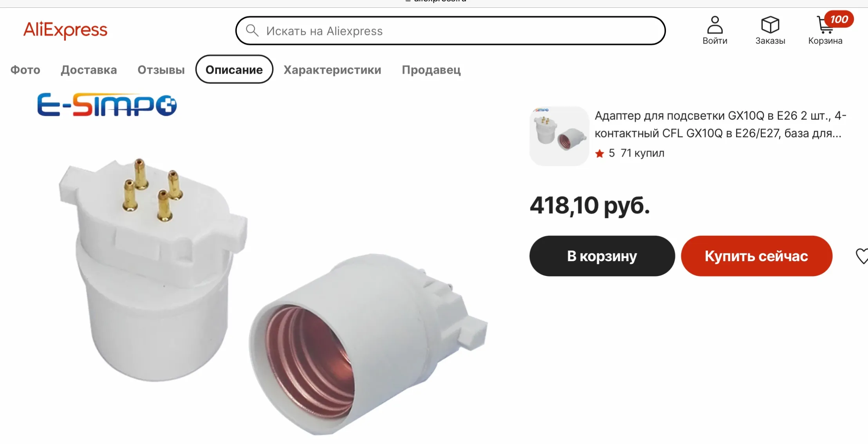Add item to wishlist heart icon
Viewport: 868px width, 444px height.
coord(862,256)
